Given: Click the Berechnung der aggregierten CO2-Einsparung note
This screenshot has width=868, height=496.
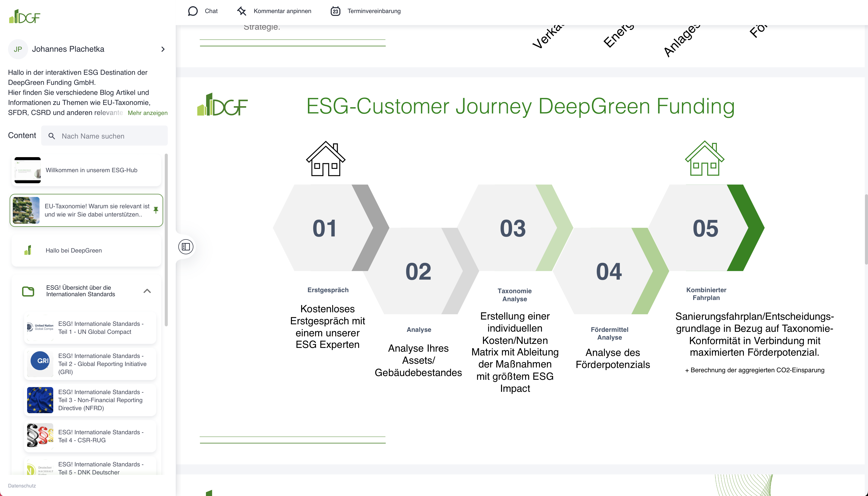Looking at the screenshot, I should pos(754,370).
